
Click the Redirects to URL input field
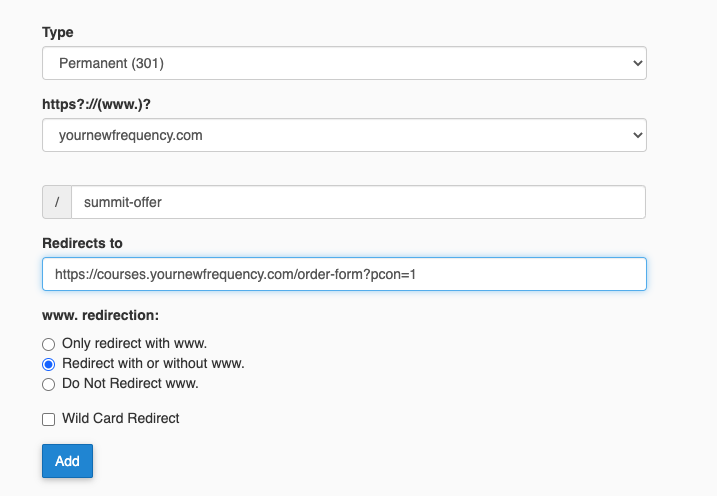coord(344,274)
